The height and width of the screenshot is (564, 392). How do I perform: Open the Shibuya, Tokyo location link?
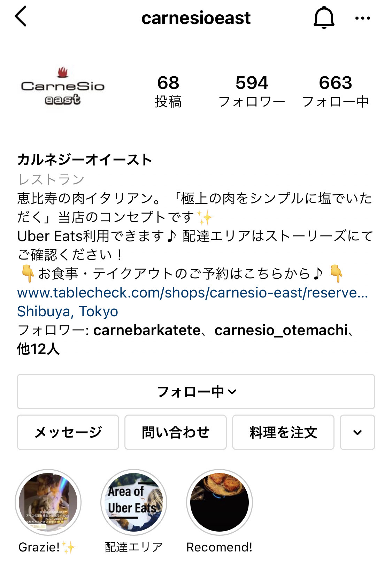click(68, 311)
